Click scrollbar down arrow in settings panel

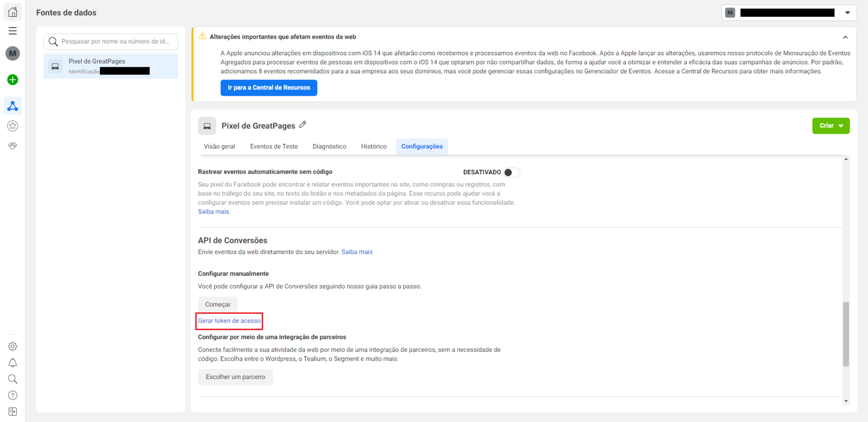pos(846,401)
